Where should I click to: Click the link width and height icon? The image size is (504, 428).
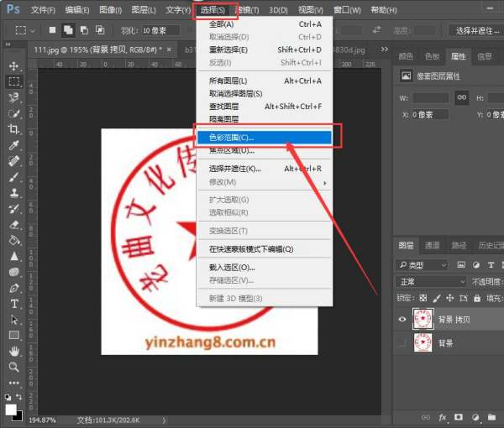tap(460, 97)
